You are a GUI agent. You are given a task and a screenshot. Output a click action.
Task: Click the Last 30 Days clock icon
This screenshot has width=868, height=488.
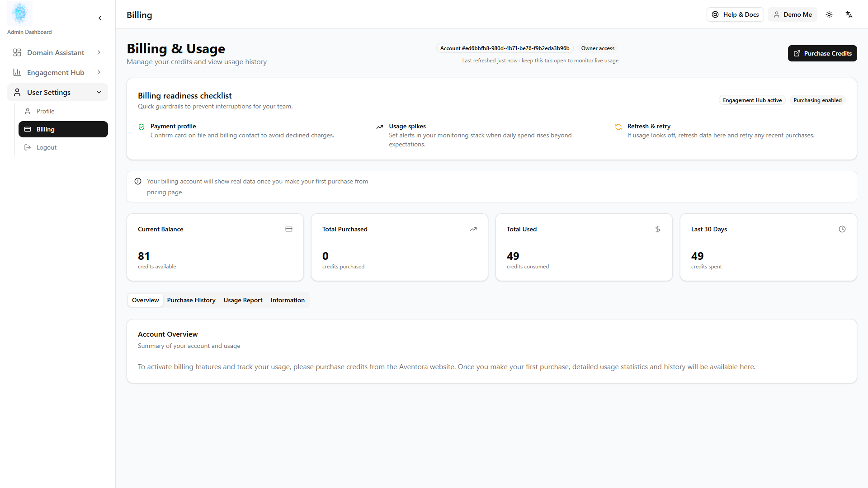pos(842,229)
